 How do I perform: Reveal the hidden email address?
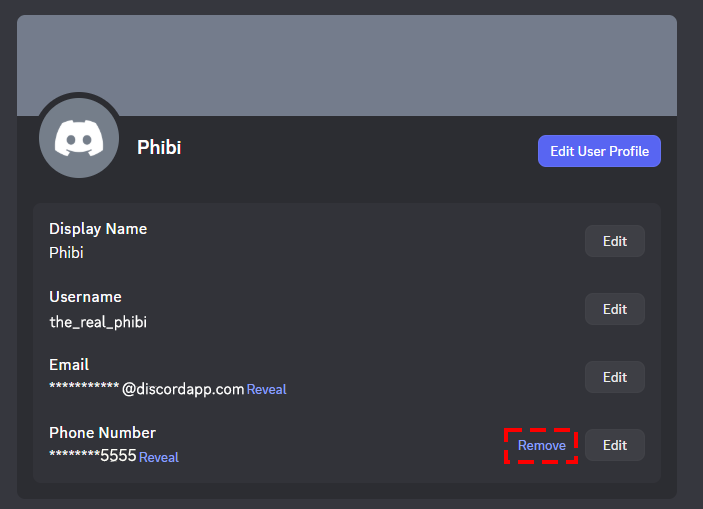[x=266, y=389]
